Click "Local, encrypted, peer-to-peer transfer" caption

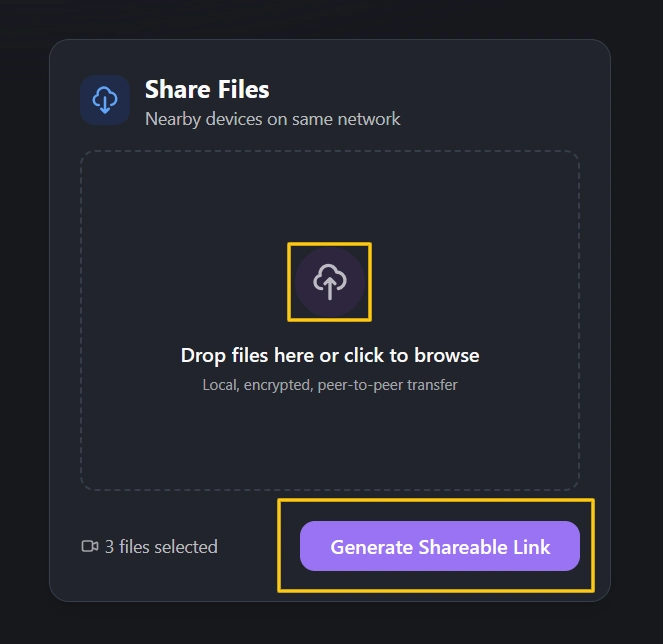(330, 385)
